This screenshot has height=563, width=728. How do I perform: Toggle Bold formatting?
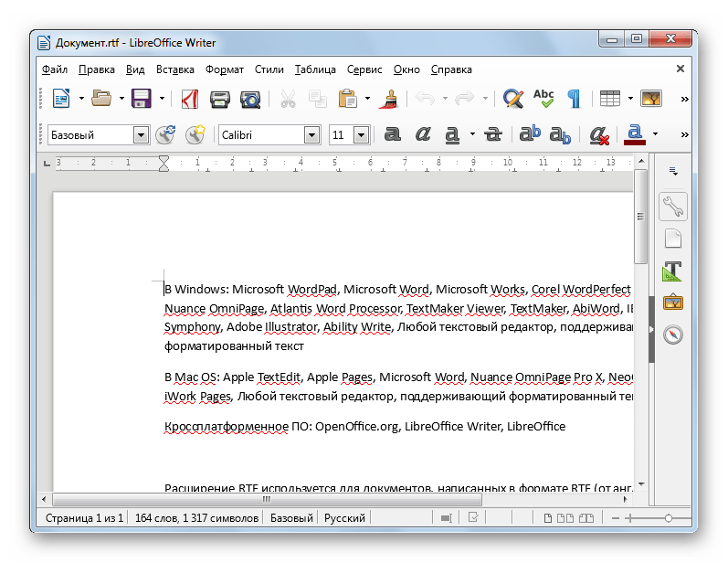393,134
